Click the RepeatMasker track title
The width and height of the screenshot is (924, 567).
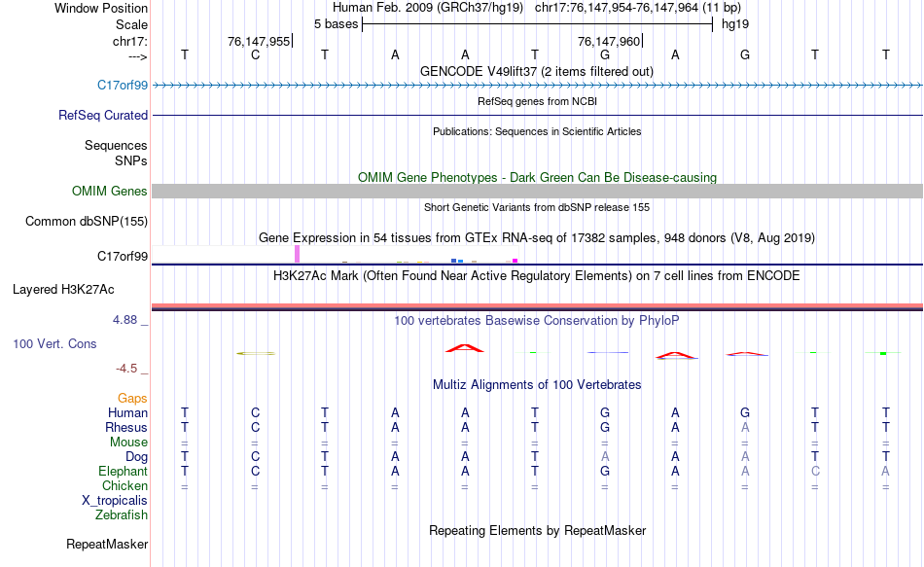tap(537, 530)
